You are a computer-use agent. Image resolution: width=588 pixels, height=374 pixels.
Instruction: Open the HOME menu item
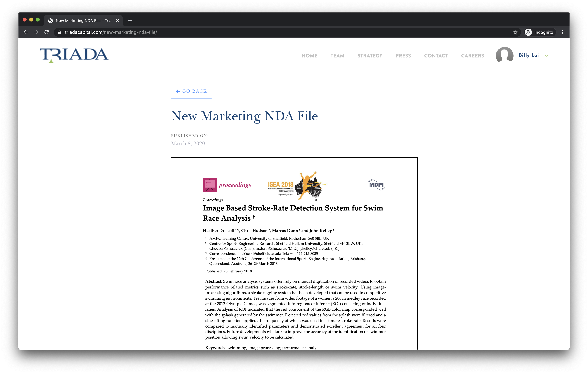click(309, 56)
